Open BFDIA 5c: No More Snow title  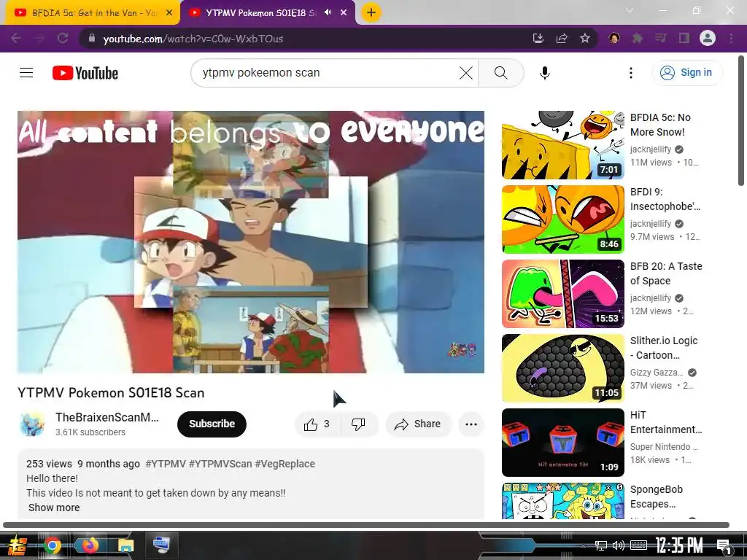click(660, 125)
